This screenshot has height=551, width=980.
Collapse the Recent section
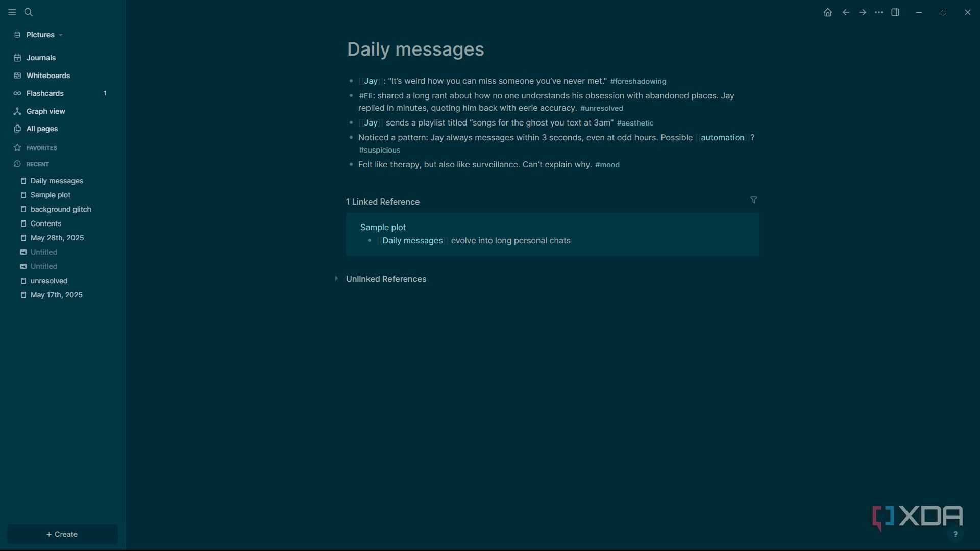click(x=37, y=164)
